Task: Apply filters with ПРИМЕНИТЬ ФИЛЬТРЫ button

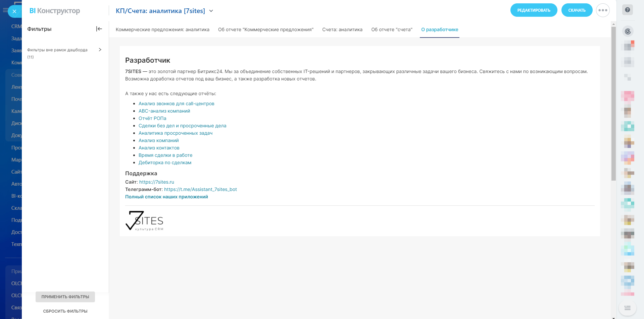Action: (65, 297)
